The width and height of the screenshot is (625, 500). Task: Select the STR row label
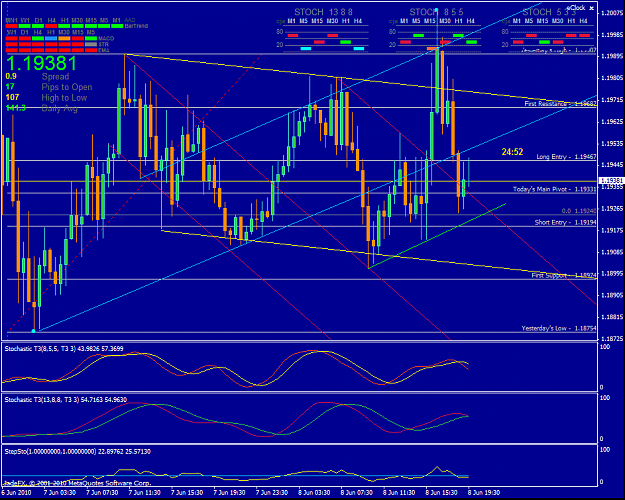(103, 44)
